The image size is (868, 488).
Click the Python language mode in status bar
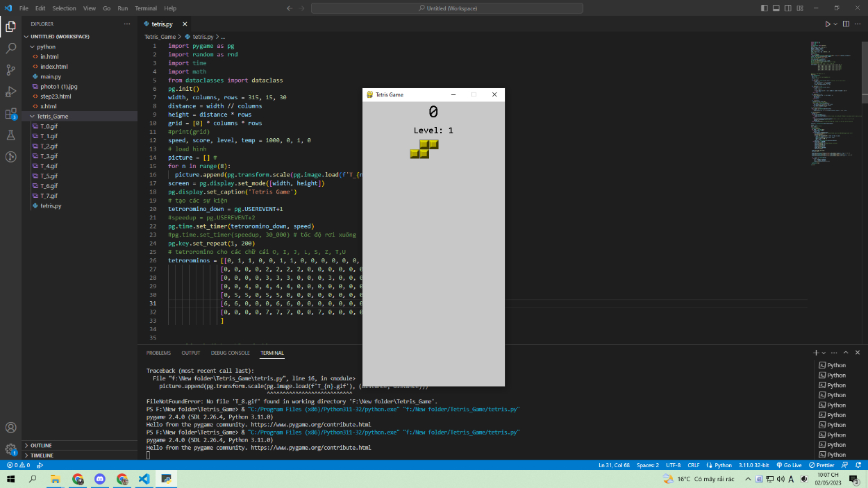[x=719, y=465]
